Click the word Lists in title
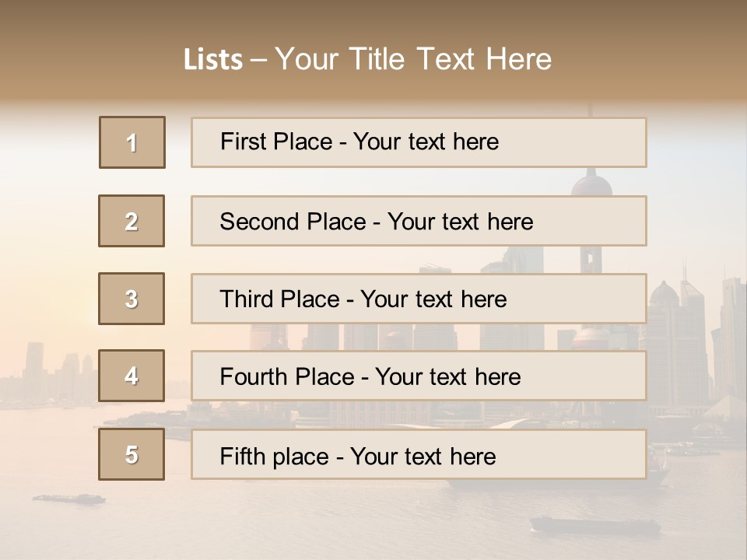Image resolution: width=747 pixels, height=560 pixels. point(213,60)
